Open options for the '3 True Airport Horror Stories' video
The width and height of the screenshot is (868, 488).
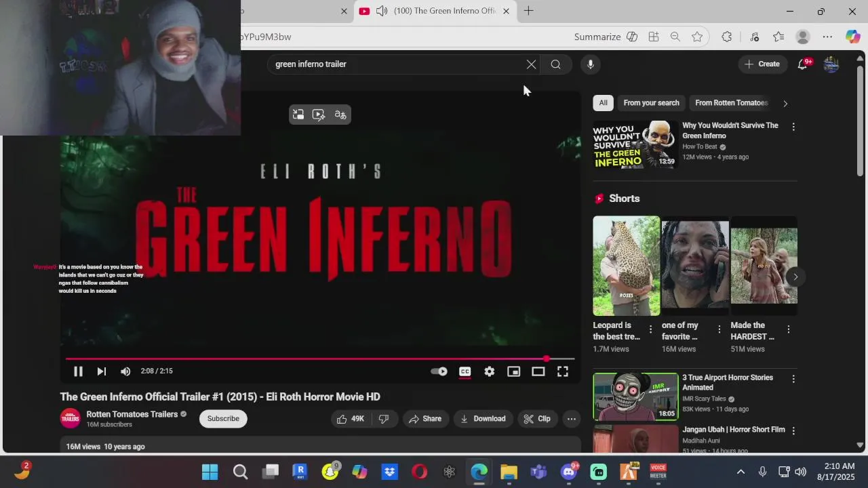(x=793, y=379)
